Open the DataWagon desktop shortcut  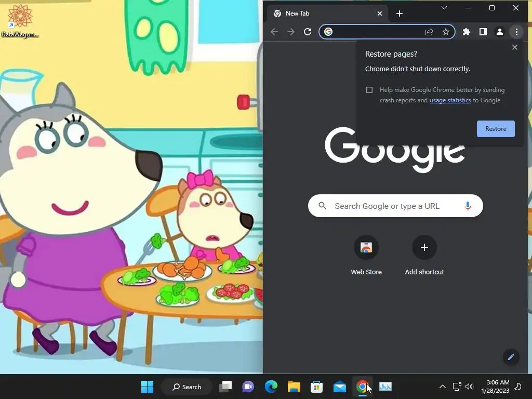tap(20, 20)
